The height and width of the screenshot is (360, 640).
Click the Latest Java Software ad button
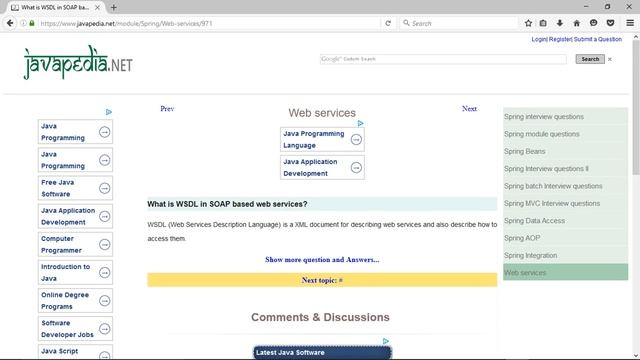pos(322,353)
